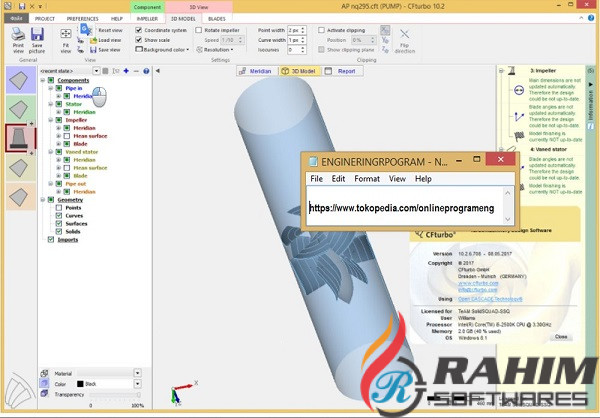Viewport: 600px width, 418px height.
Task: Open Format menu in Notepad window
Action: click(x=367, y=179)
